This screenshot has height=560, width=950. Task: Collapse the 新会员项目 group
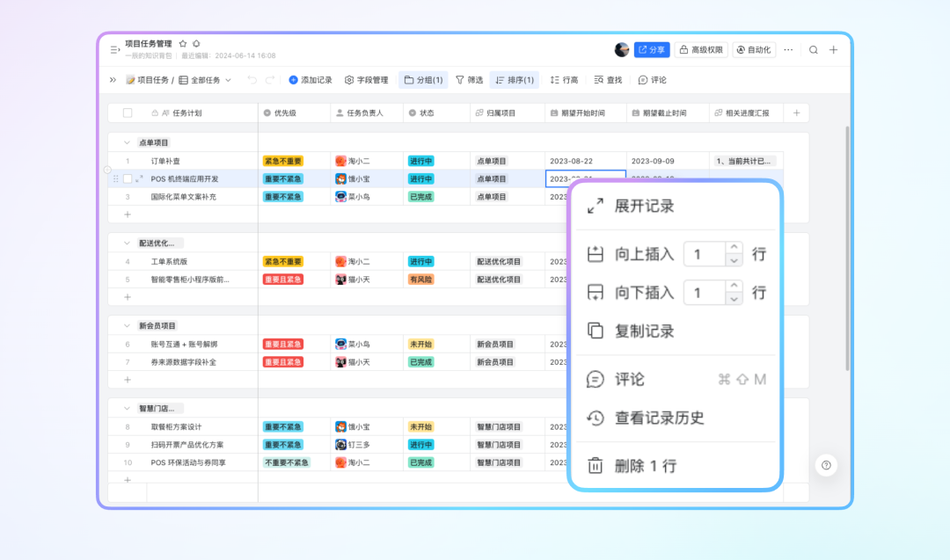[x=125, y=325]
